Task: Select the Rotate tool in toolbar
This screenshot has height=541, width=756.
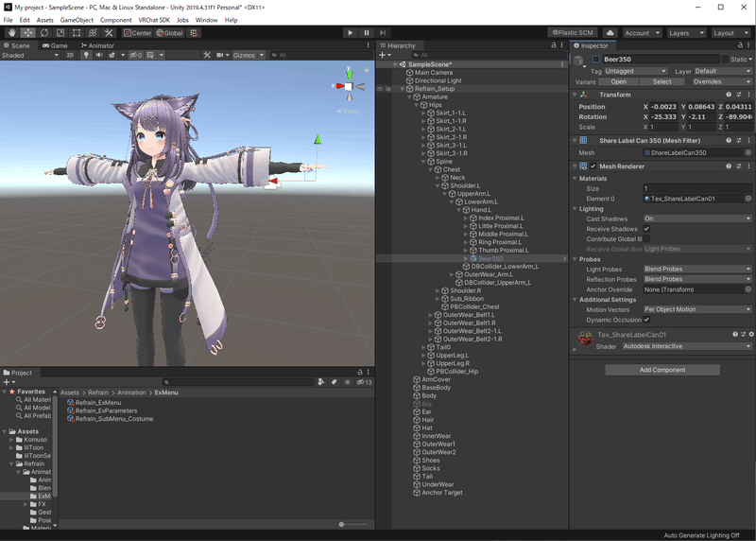Action: coord(44,33)
